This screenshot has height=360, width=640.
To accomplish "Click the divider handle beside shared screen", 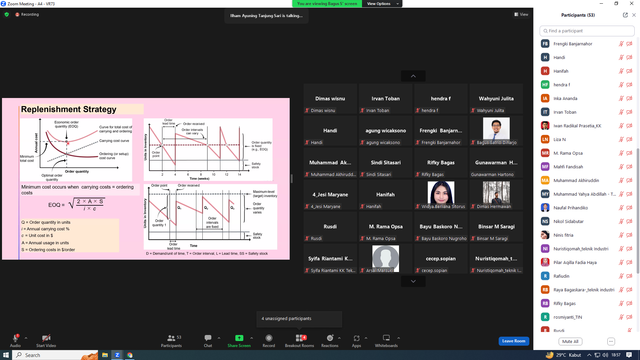I will coord(292,179).
